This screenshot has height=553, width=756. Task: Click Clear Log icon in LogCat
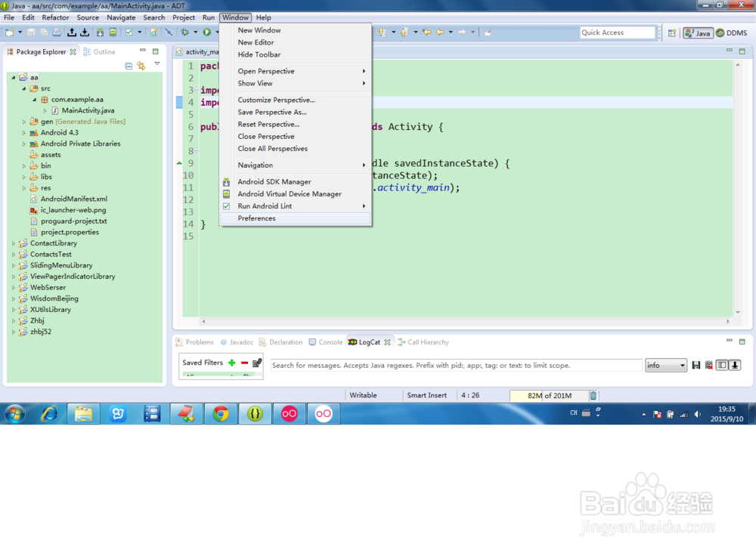[x=709, y=366]
